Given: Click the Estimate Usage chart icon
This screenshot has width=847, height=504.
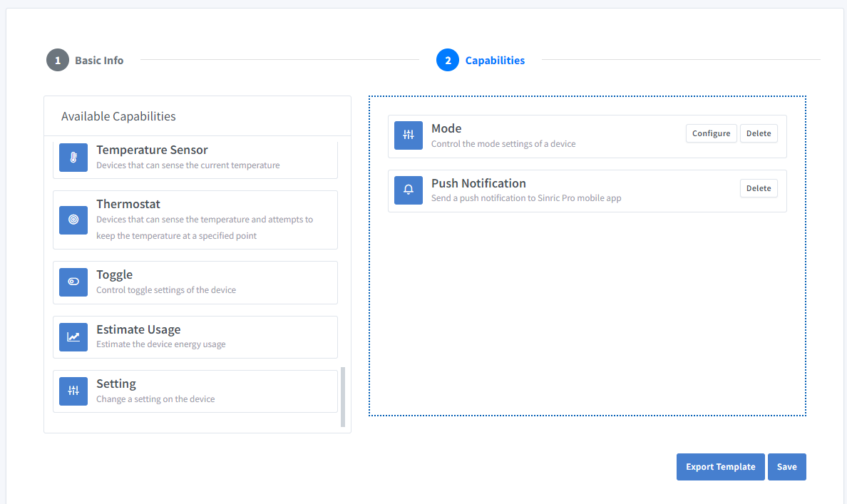Looking at the screenshot, I should point(73,336).
